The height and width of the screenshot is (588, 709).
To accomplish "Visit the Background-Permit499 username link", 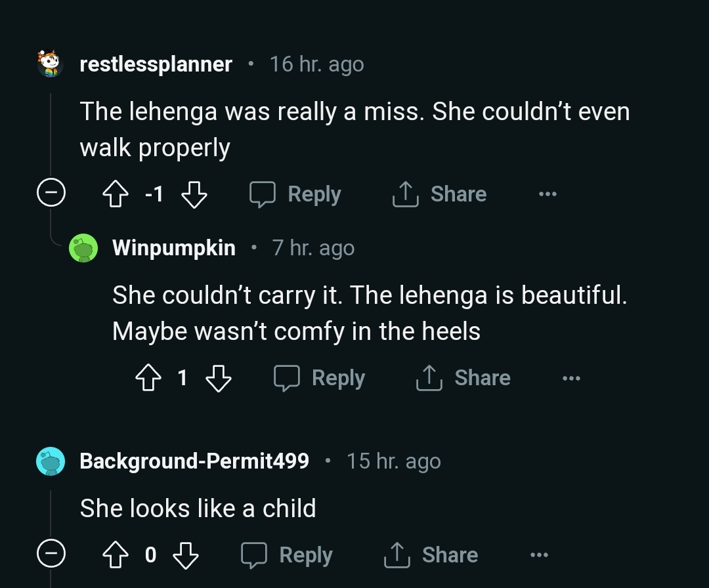I will tap(194, 461).
